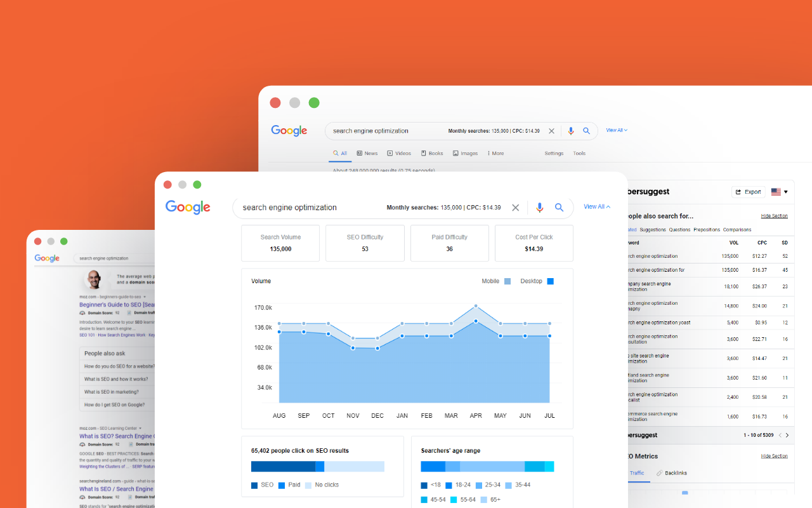Click the Search Volume 135,000 card

[x=280, y=243]
